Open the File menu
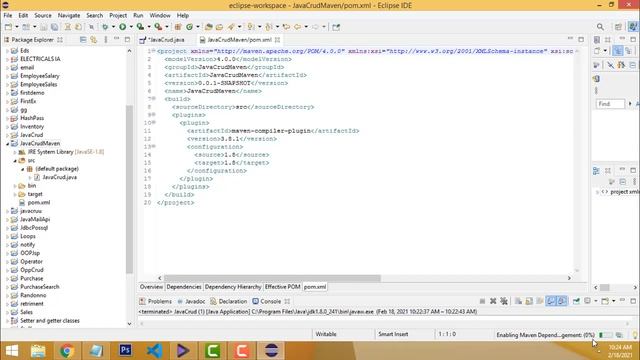 coord(8,15)
